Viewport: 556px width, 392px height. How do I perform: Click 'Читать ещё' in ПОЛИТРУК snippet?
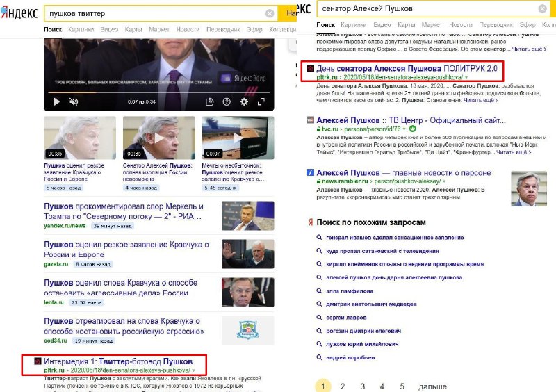(480, 100)
